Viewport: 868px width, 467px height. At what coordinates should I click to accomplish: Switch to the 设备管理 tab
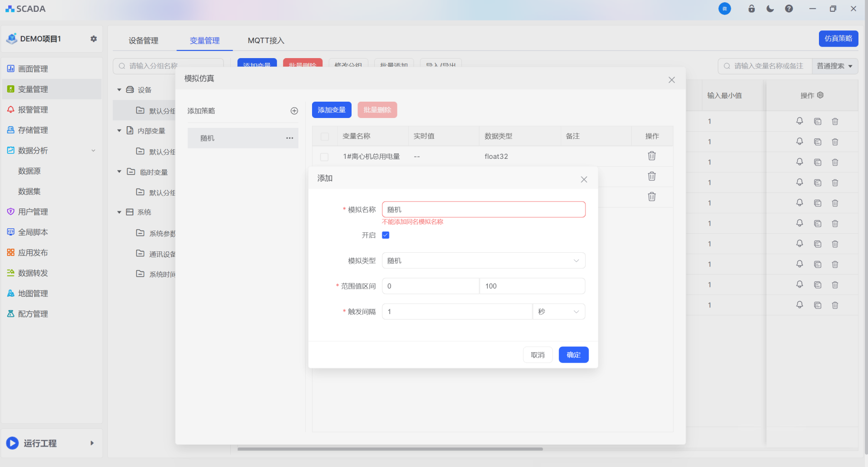[144, 41]
